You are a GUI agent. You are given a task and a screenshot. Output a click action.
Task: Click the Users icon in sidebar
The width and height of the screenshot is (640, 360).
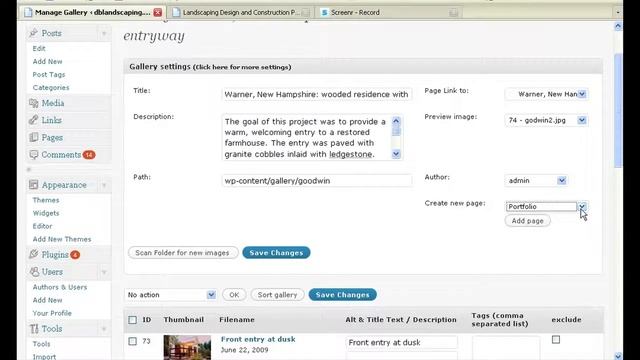click(34, 271)
